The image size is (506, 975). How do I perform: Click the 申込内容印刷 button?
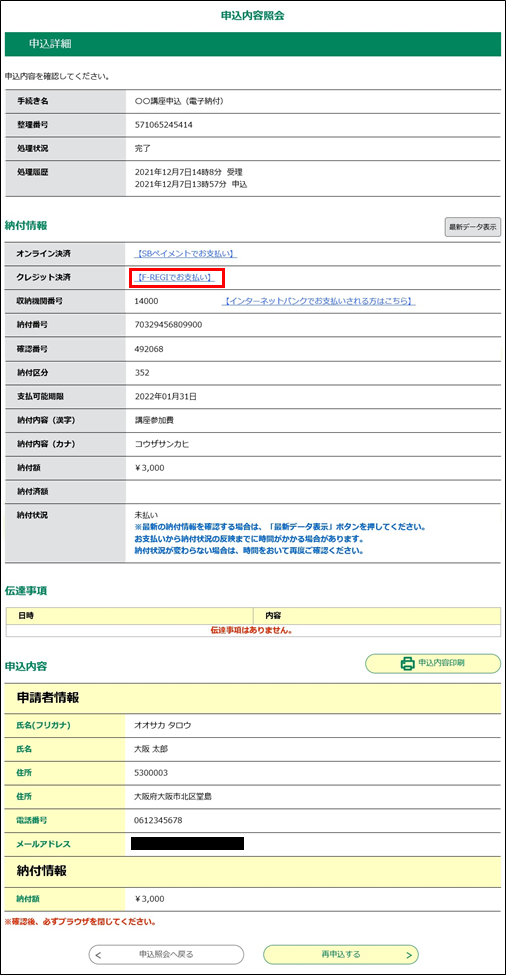[x=433, y=663]
